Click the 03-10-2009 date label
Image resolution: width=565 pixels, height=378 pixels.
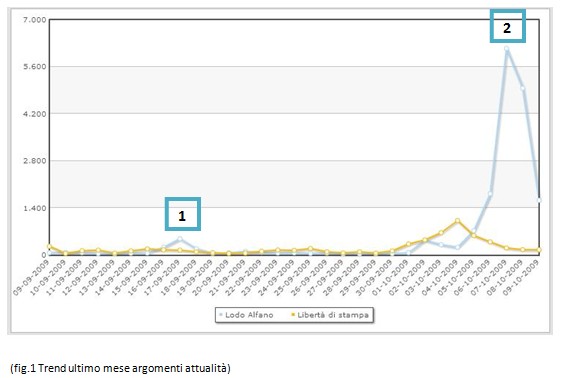pyautogui.click(x=423, y=278)
